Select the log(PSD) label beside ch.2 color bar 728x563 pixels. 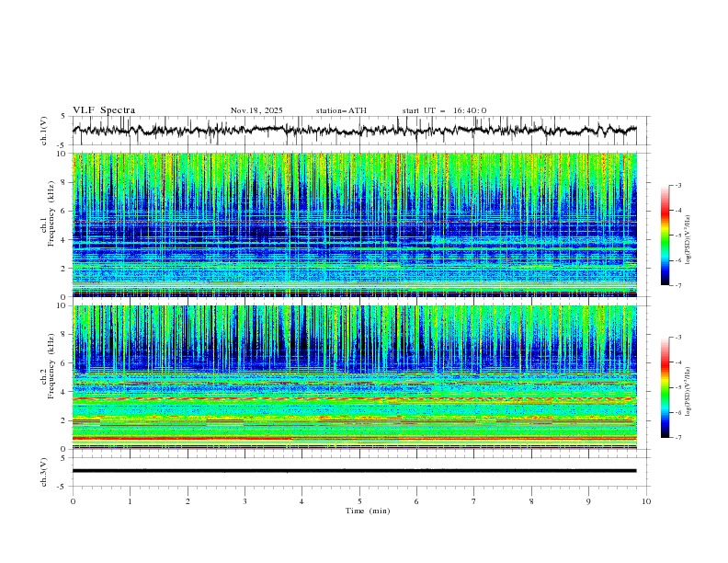[688, 392]
